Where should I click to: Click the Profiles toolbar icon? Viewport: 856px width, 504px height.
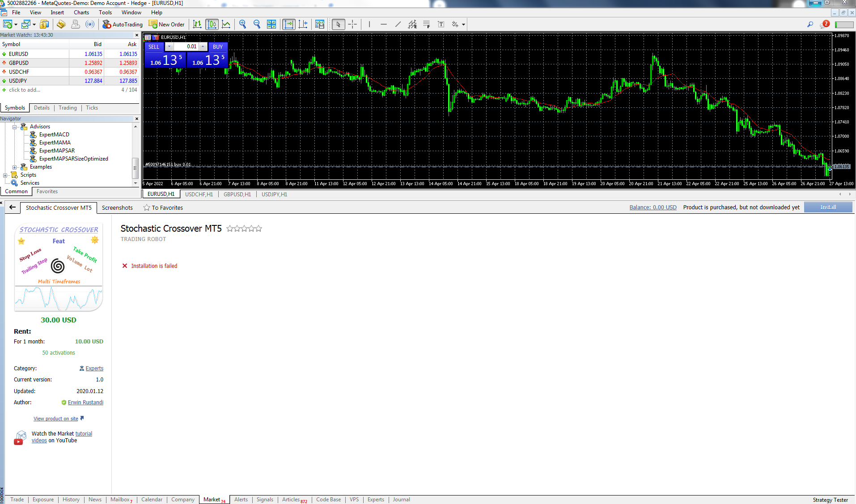click(x=26, y=24)
